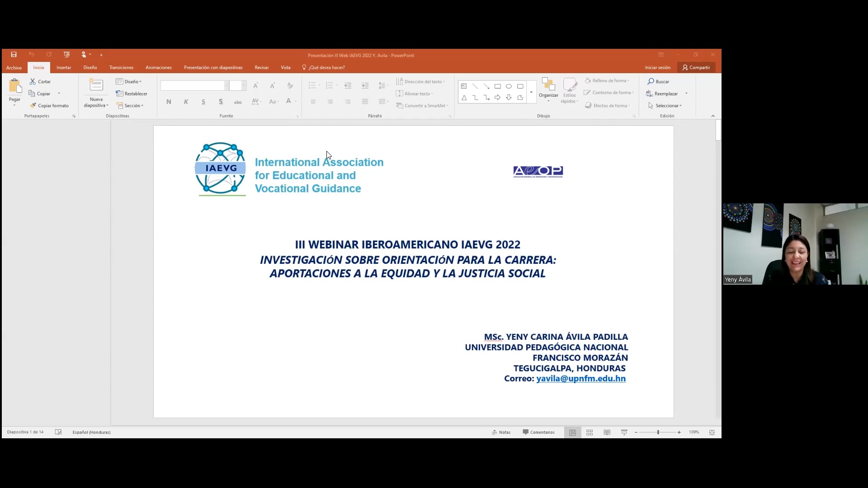Click the zoom slider in status bar

[x=658, y=432]
